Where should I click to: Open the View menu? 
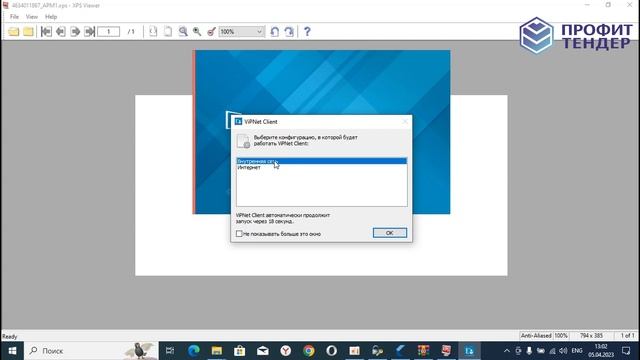pyautogui.click(x=31, y=17)
